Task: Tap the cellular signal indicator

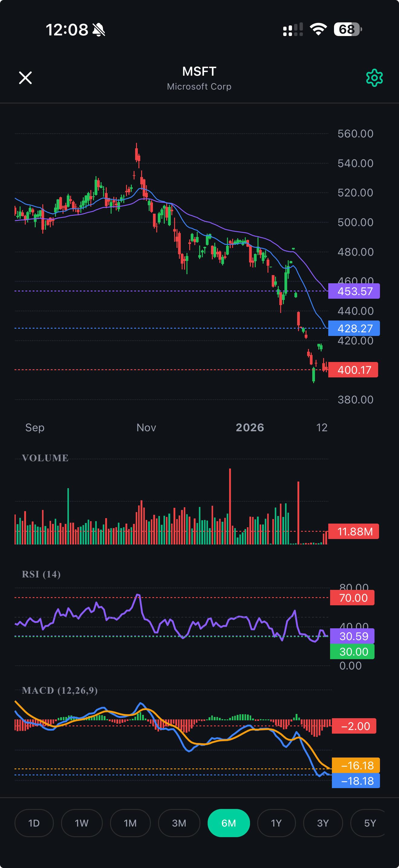Action: coord(293,29)
